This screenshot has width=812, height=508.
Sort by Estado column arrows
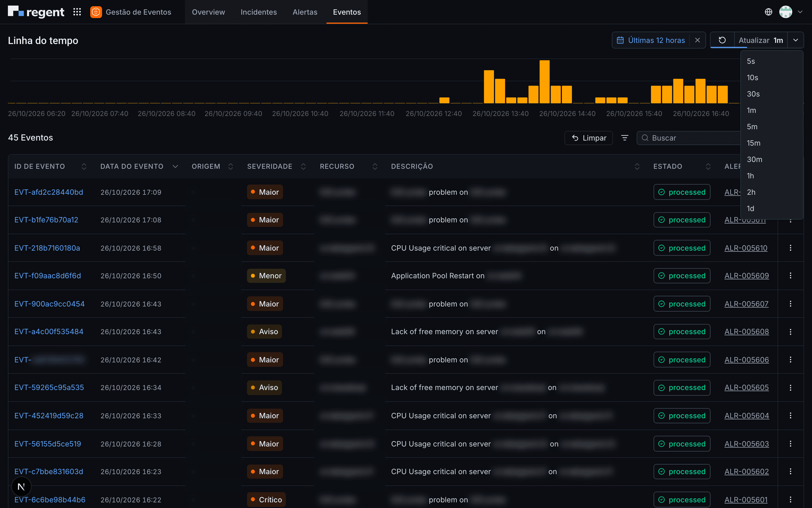pyautogui.click(x=708, y=167)
